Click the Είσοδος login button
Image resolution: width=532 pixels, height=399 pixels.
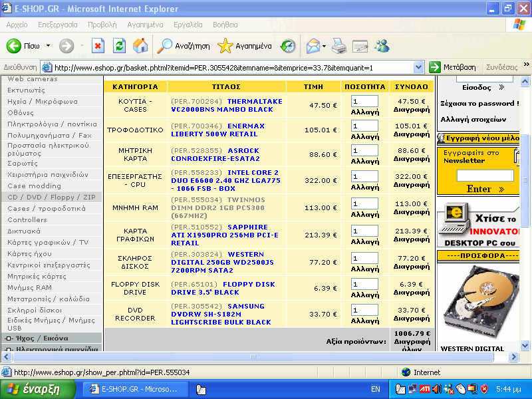tap(483, 88)
